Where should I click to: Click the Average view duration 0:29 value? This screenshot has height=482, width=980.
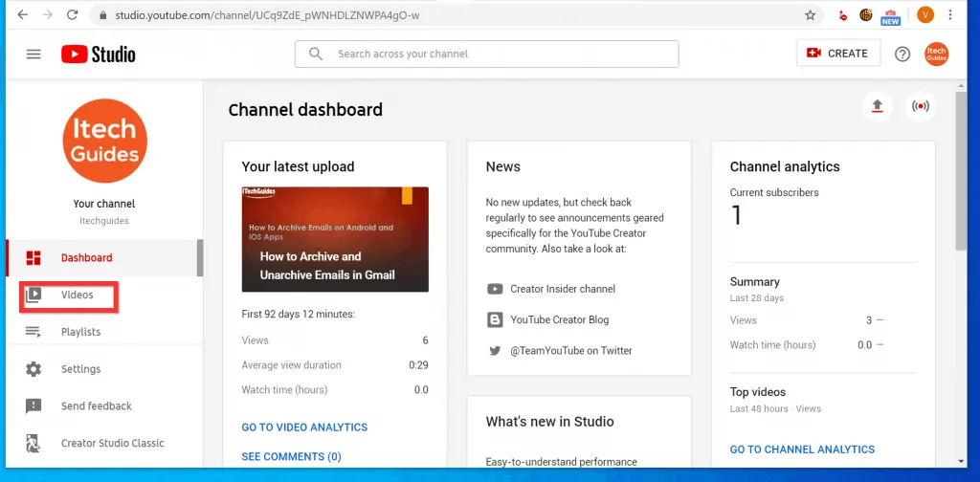pos(418,365)
